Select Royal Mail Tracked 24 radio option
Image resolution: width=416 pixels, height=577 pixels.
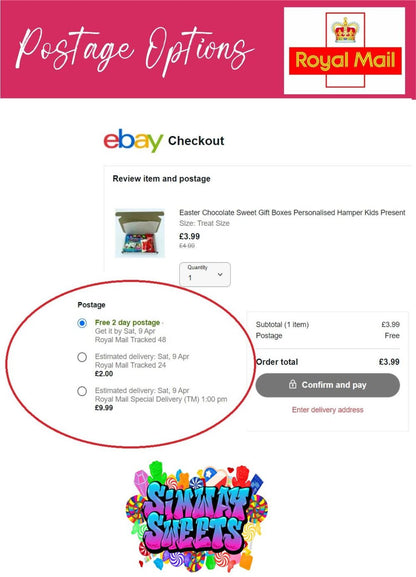tap(82, 357)
